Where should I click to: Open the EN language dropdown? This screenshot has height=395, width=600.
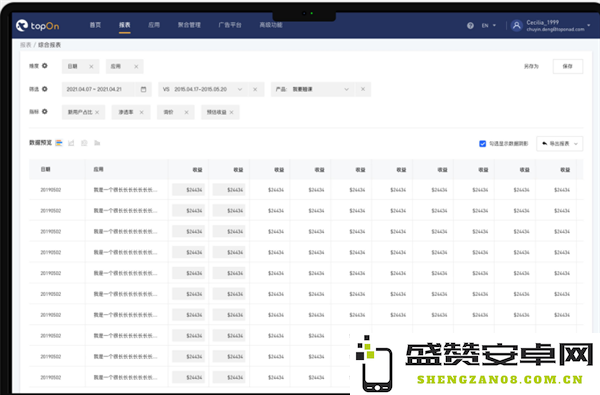[x=489, y=26]
